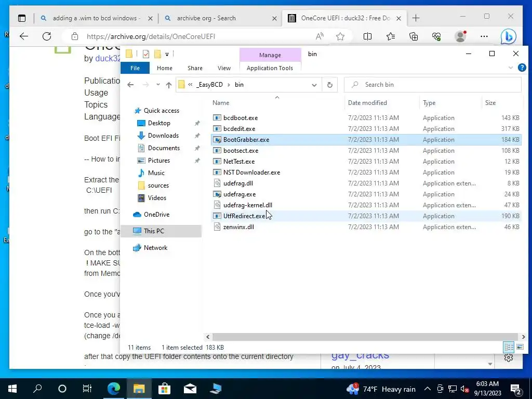The height and width of the screenshot is (399, 532).
Task: Open new Edge tab
Action: 416,18
